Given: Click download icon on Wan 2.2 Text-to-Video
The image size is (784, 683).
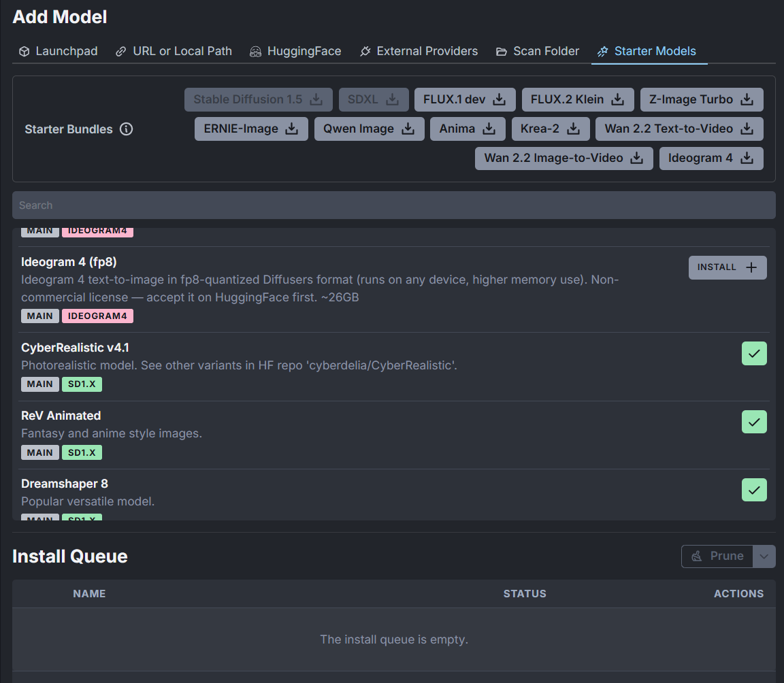Looking at the screenshot, I should tap(747, 129).
